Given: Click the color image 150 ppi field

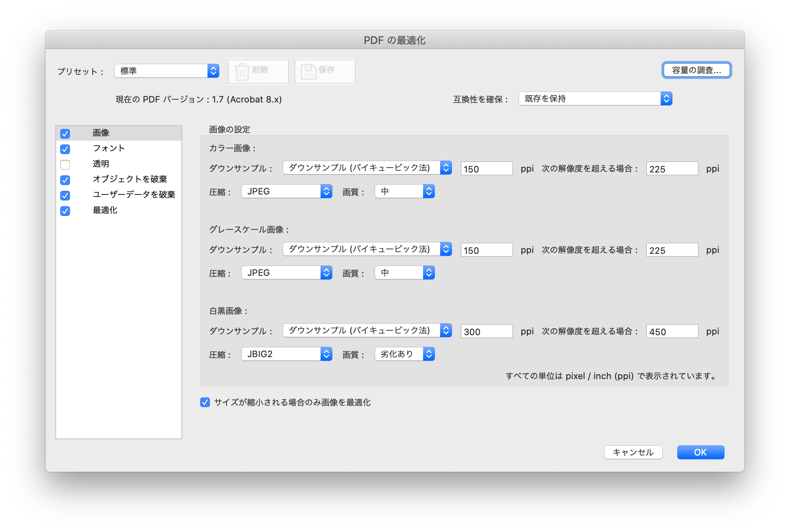Looking at the screenshot, I should coord(487,168).
